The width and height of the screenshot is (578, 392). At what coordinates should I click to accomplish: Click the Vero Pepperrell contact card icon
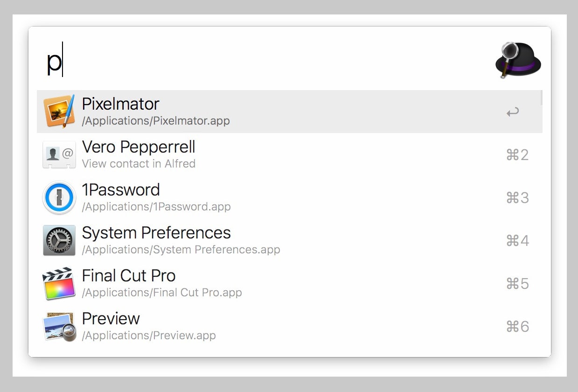click(59, 154)
